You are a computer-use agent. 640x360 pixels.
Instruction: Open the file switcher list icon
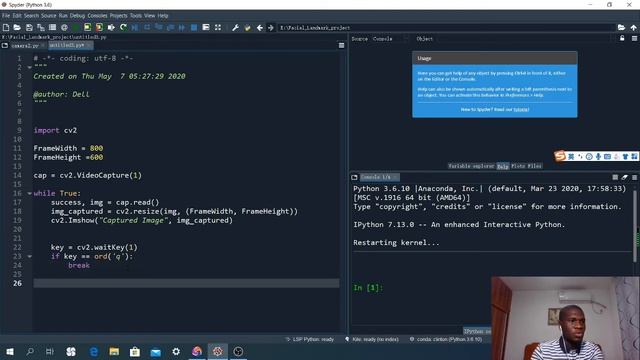tap(52, 27)
